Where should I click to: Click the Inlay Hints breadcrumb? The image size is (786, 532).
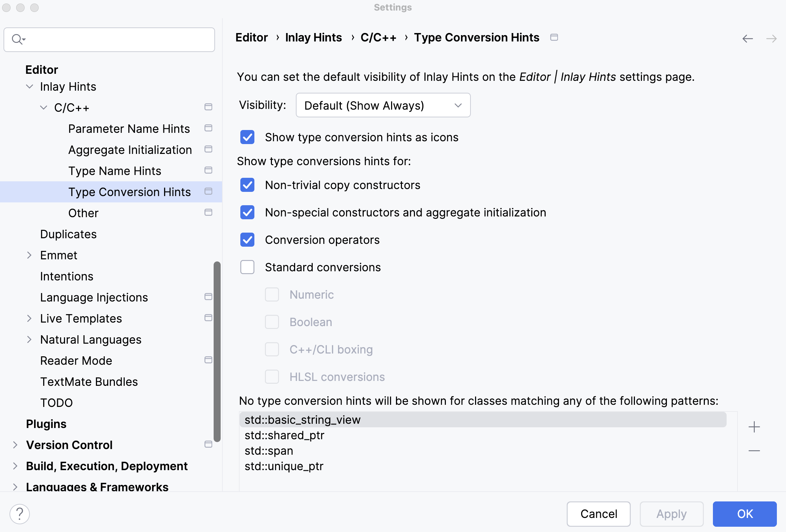[313, 37]
